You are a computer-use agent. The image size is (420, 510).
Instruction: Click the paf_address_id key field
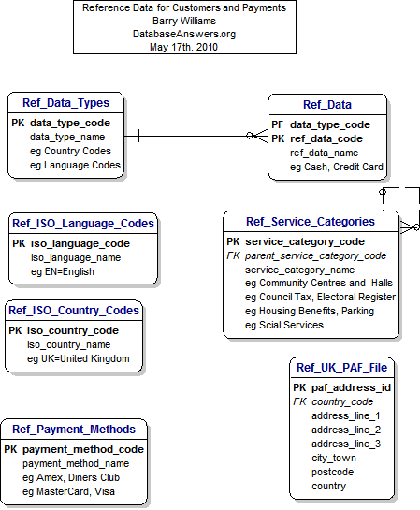point(352,387)
